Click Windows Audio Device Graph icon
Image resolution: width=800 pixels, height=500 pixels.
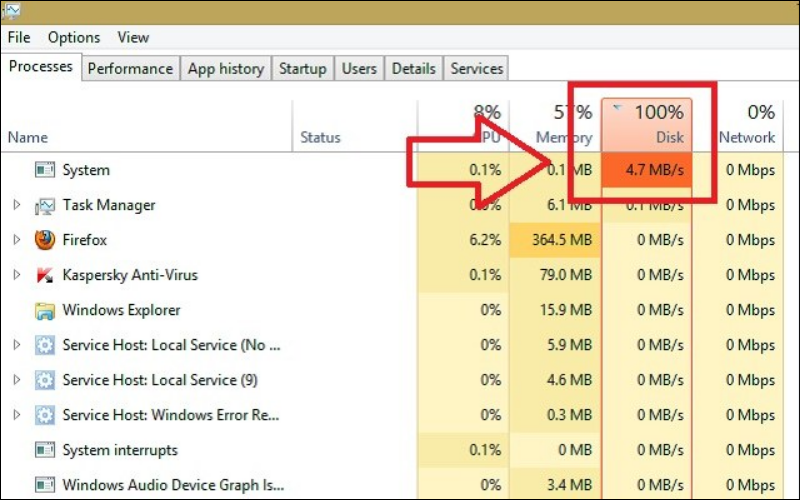tap(45, 485)
